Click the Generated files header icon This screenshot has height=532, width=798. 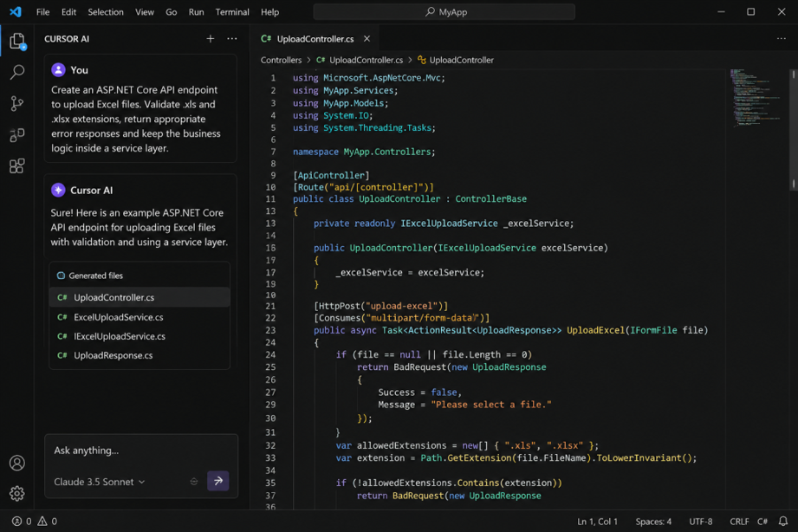click(x=61, y=276)
